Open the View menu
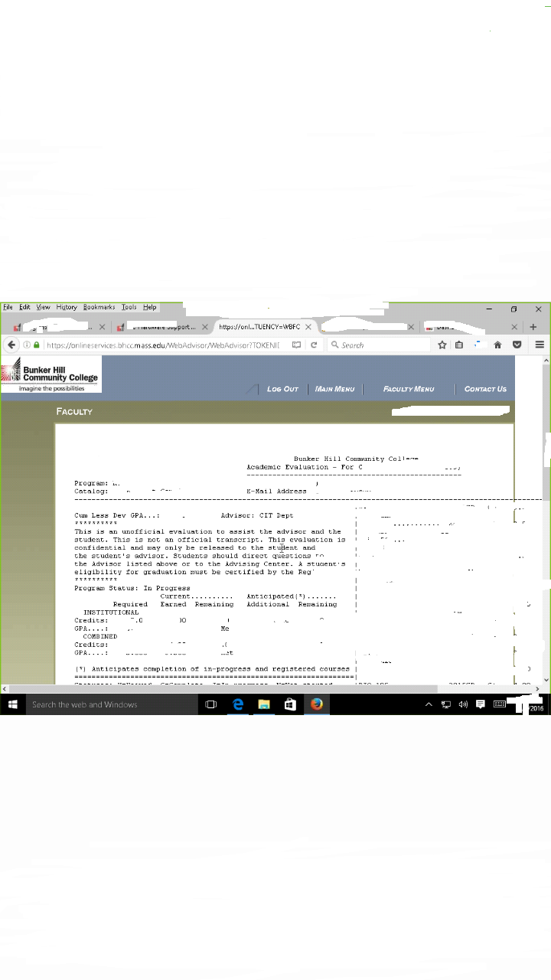Image resolution: width=551 pixels, height=980 pixels. coord(43,307)
